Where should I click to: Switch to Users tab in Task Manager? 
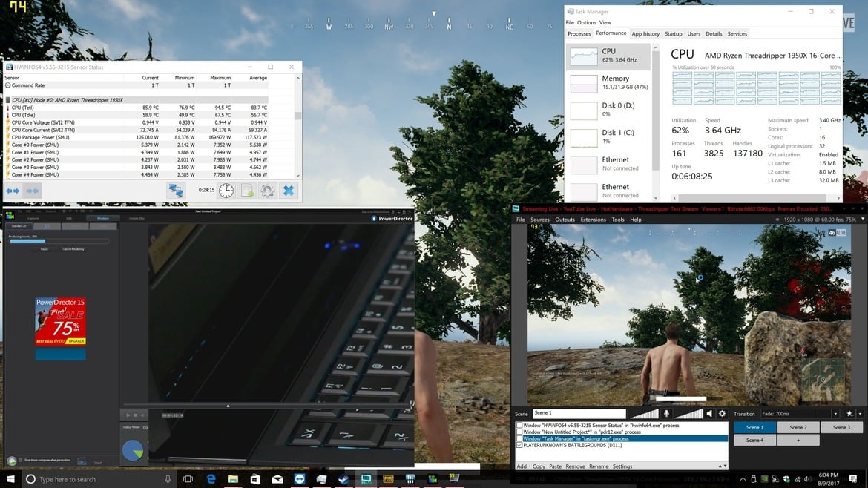(x=694, y=34)
